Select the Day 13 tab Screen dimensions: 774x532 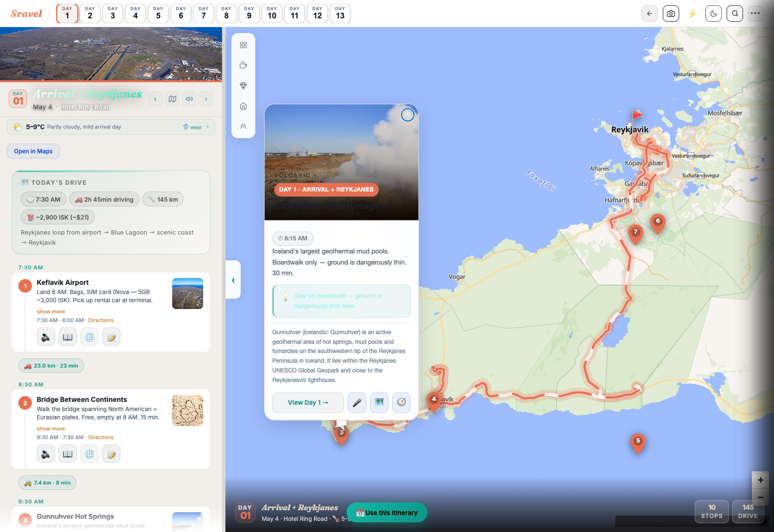(340, 14)
